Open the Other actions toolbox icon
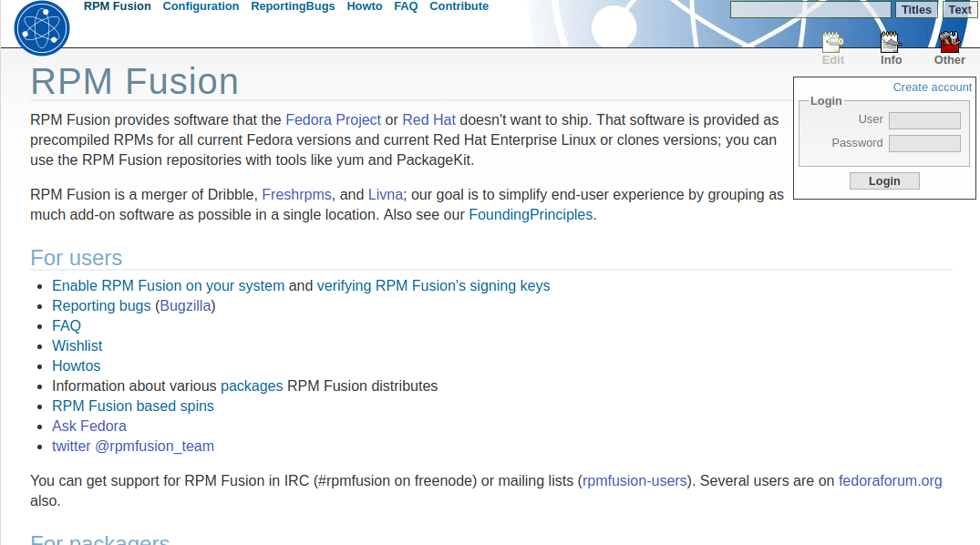This screenshot has height=545, width=980. 949,44
